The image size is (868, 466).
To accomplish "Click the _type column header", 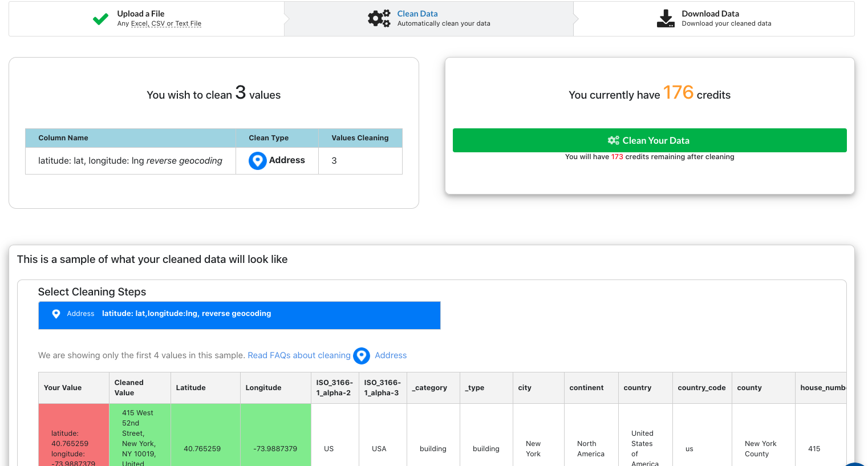I will 486,388.
